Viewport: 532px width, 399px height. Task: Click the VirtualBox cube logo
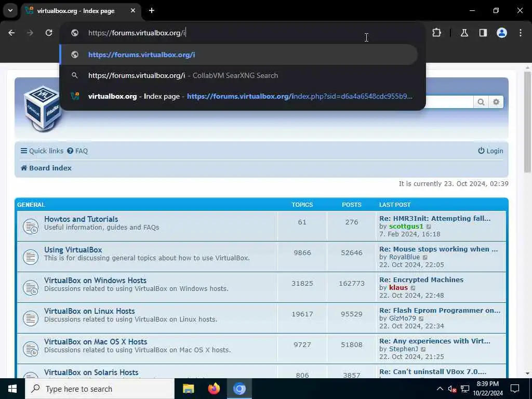[43, 109]
